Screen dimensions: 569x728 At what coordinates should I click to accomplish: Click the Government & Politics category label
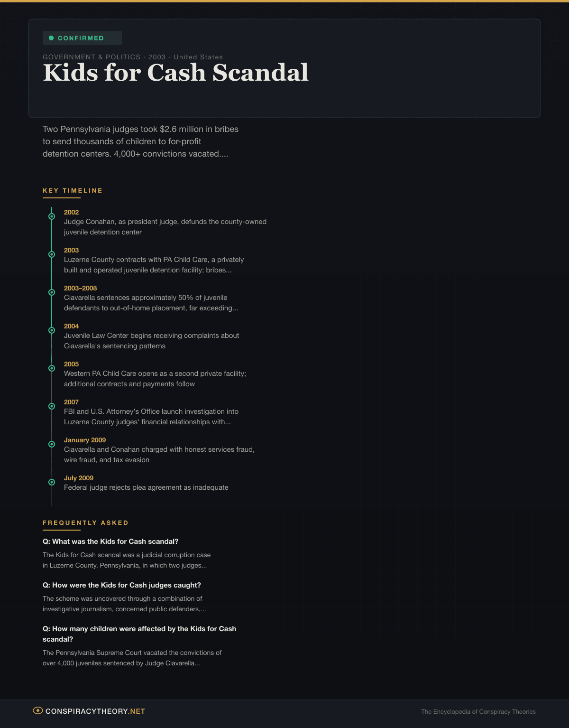click(92, 57)
